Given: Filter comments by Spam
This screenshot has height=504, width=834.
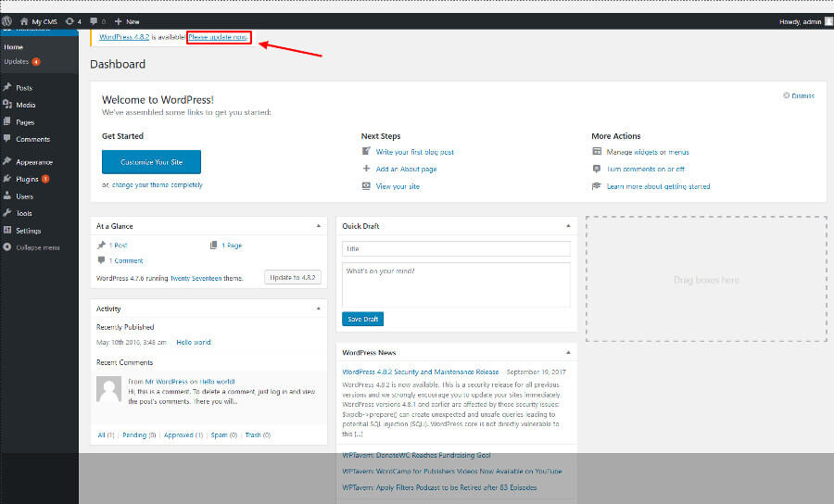Looking at the screenshot, I should (x=219, y=435).
